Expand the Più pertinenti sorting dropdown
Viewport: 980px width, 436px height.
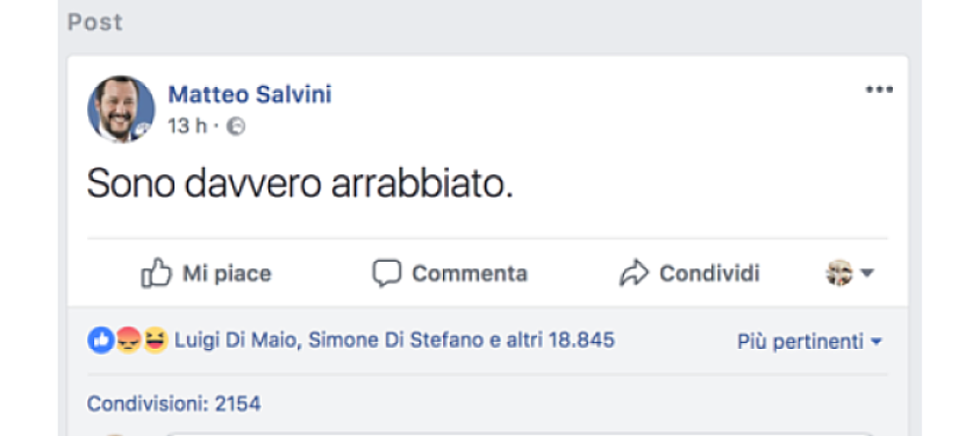808,342
